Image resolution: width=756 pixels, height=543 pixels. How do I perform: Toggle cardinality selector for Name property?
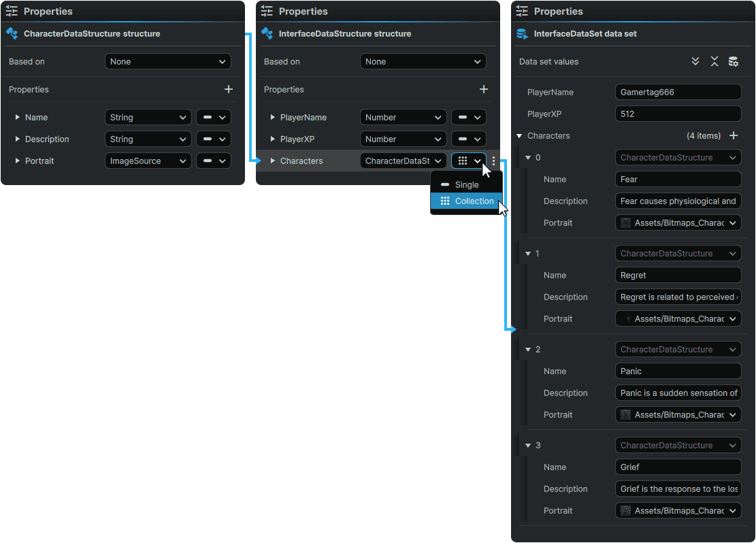[x=214, y=117]
